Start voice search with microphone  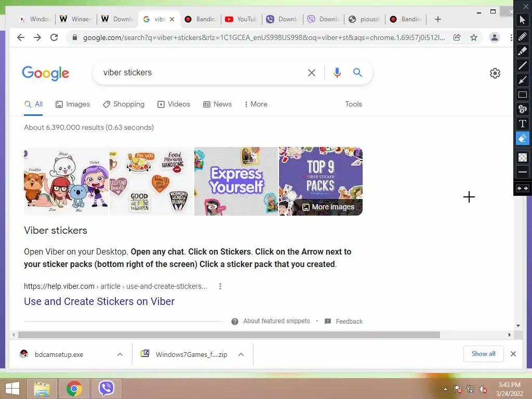coord(337,73)
